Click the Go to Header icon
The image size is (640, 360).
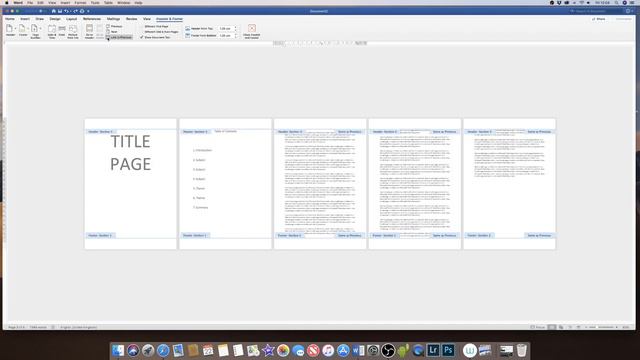click(x=89, y=29)
